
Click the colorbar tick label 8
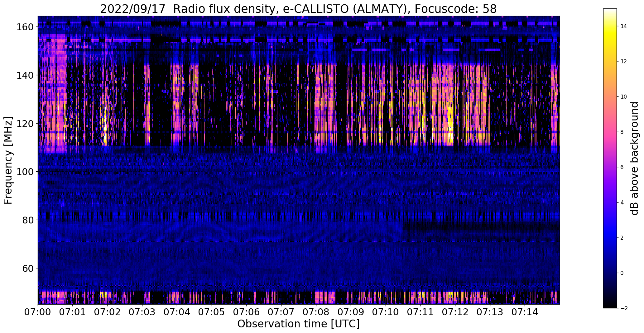[622, 132]
